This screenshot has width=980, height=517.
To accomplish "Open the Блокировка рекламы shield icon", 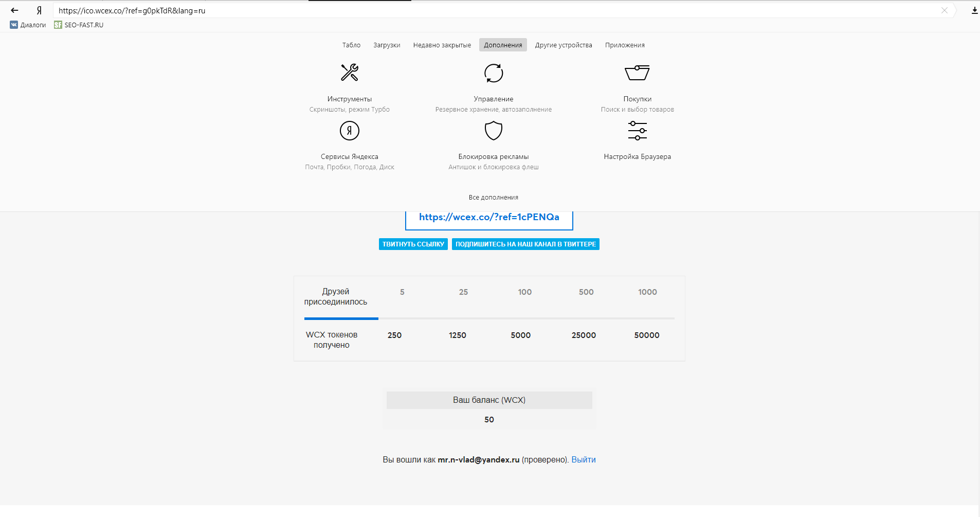I will [494, 131].
